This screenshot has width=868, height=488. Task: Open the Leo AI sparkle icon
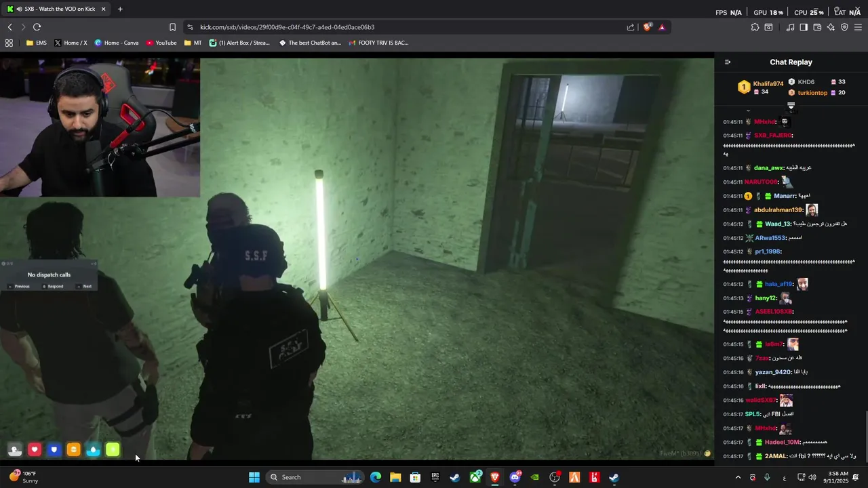pos(831,27)
